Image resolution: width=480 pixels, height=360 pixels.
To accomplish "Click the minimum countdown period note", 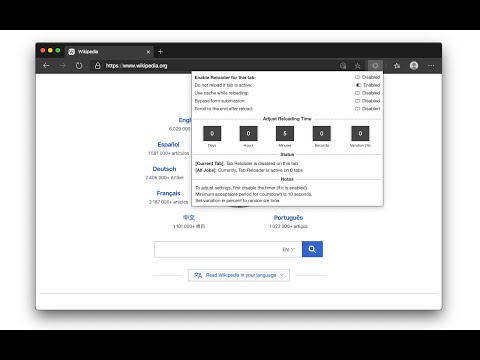I will coord(254,194).
